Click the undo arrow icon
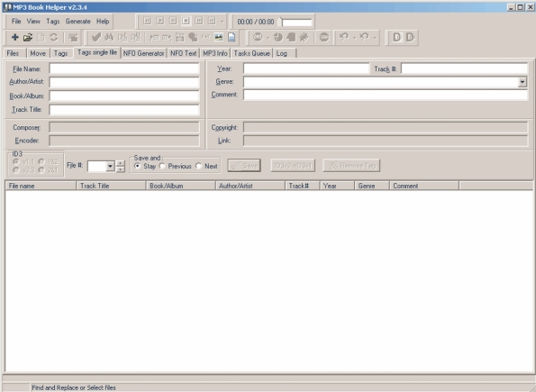Image resolution: width=536 pixels, height=392 pixels. pos(344,37)
